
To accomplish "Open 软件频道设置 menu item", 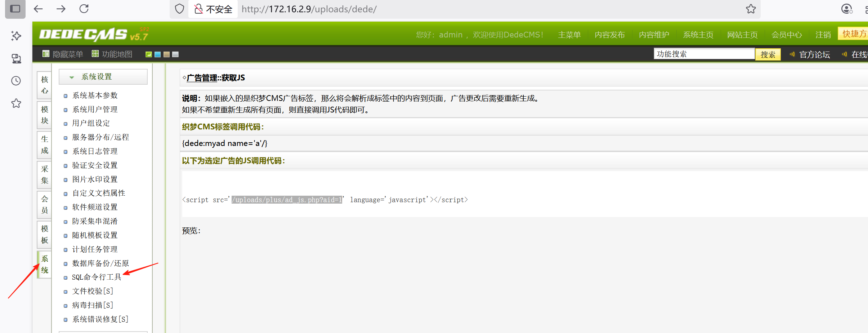I will click(95, 207).
